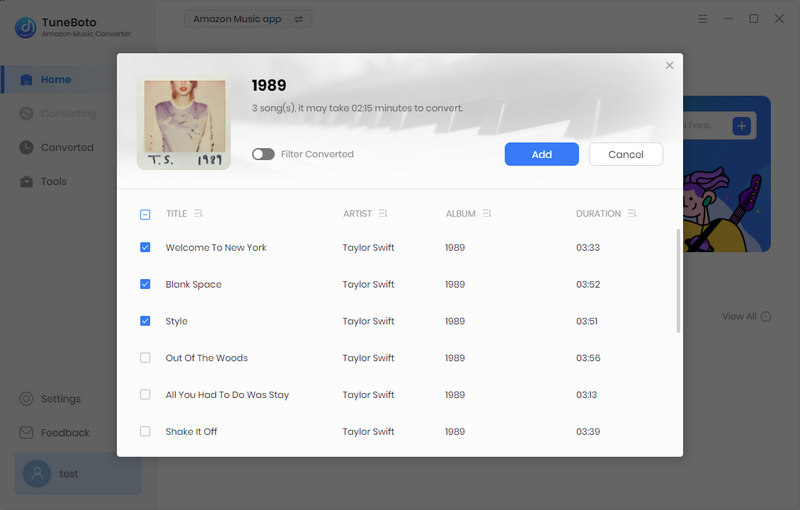Click the Feedback envelope icon
The height and width of the screenshot is (510, 800).
click(26, 432)
